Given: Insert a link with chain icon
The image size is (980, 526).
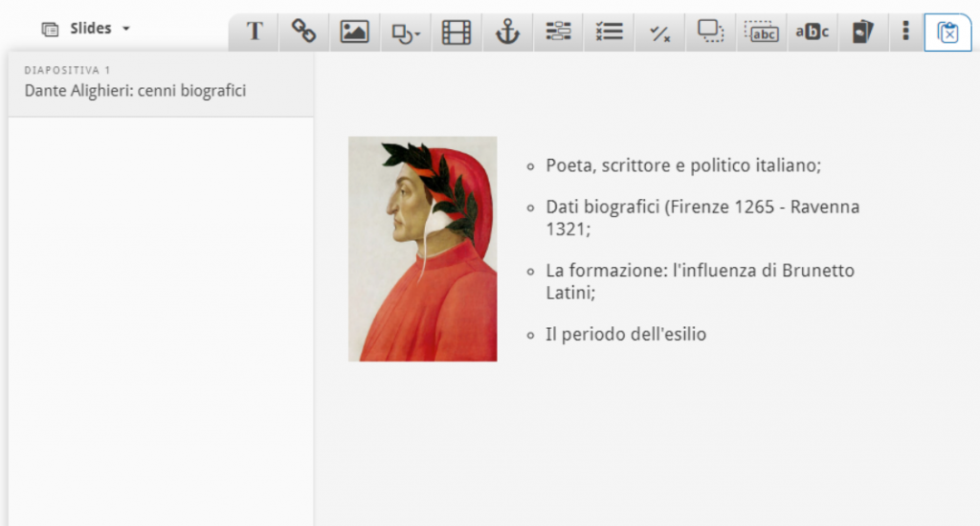Looking at the screenshot, I should click(303, 32).
